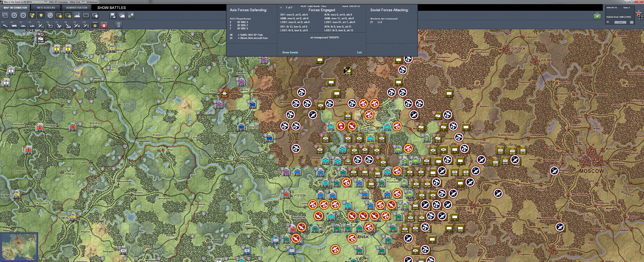Click the cross and star sides icon
The image size is (644, 262).
click(131, 16)
